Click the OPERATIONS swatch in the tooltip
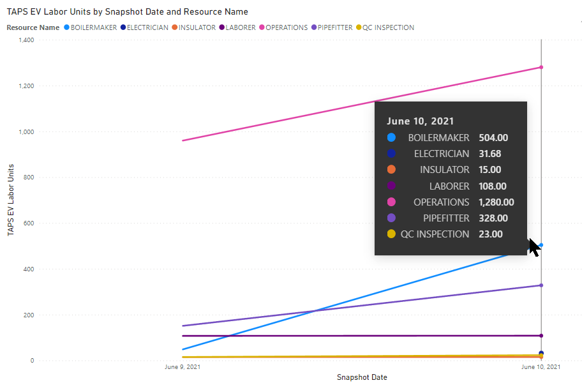This screenshot has height=392, width=582. (x=391, y=202)
